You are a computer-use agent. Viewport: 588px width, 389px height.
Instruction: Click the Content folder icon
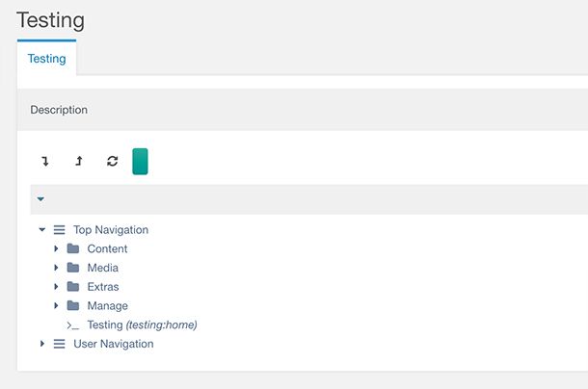tap(73, 248)
